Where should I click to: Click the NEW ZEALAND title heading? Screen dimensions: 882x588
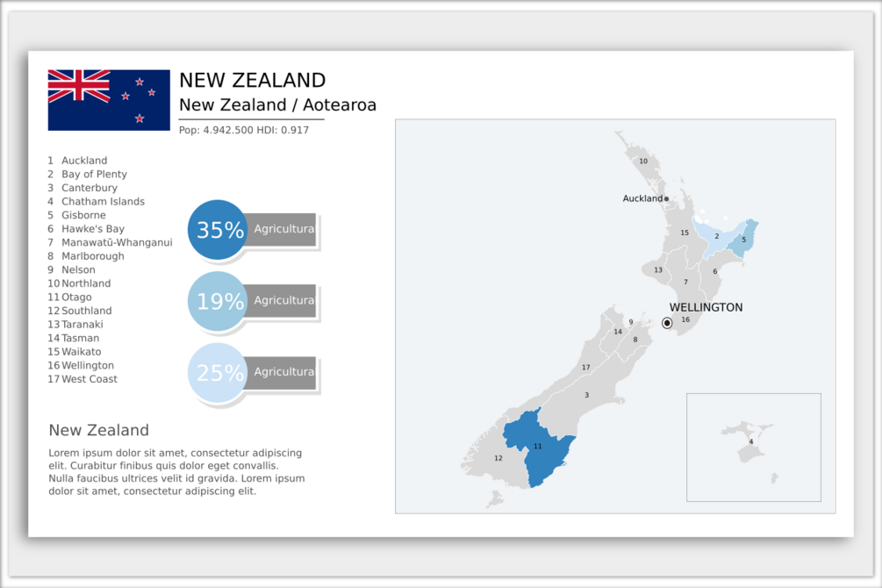(252, 81)
